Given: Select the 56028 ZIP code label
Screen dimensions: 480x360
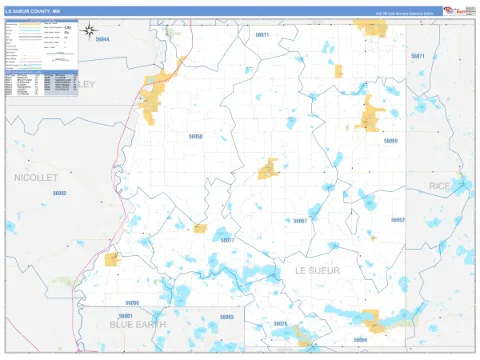Looking at the screenshot, I should coord(280,324).
